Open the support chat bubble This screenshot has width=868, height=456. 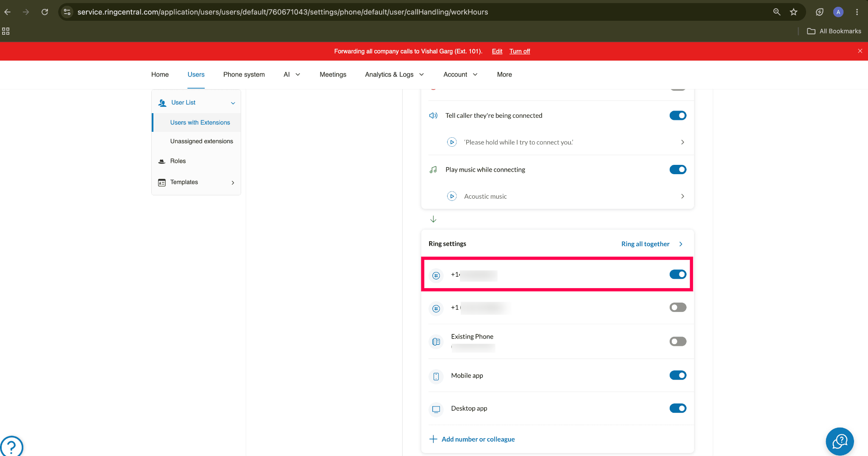tap(840, 442)
